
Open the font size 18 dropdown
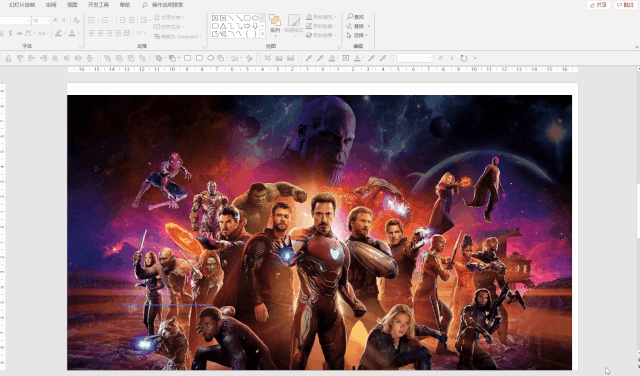coord(41,20)
